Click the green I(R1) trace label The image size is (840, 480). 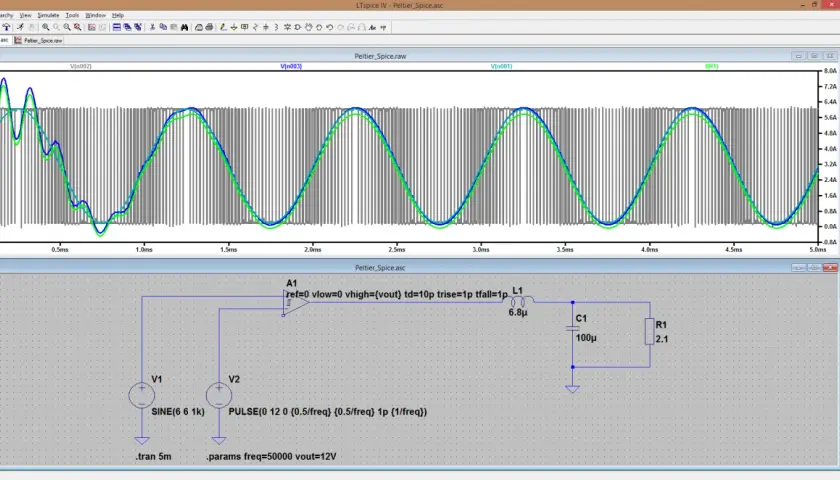[x=712, y=66]
